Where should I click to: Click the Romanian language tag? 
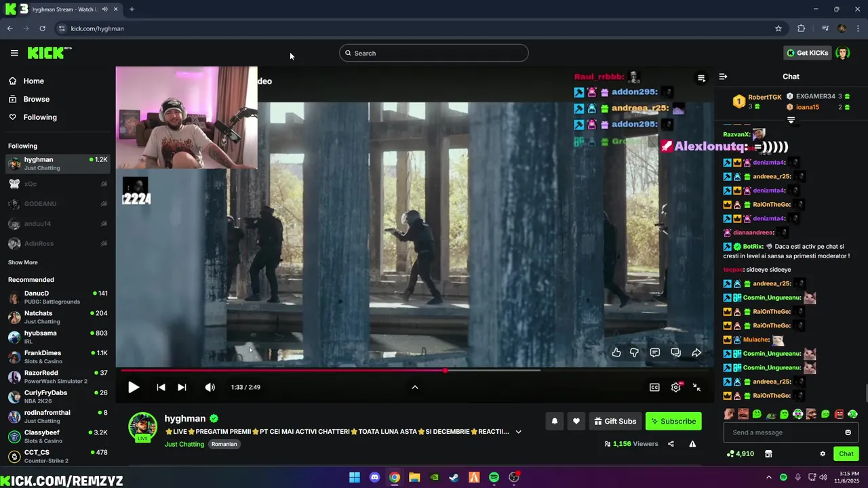click(x=224, y=444)
